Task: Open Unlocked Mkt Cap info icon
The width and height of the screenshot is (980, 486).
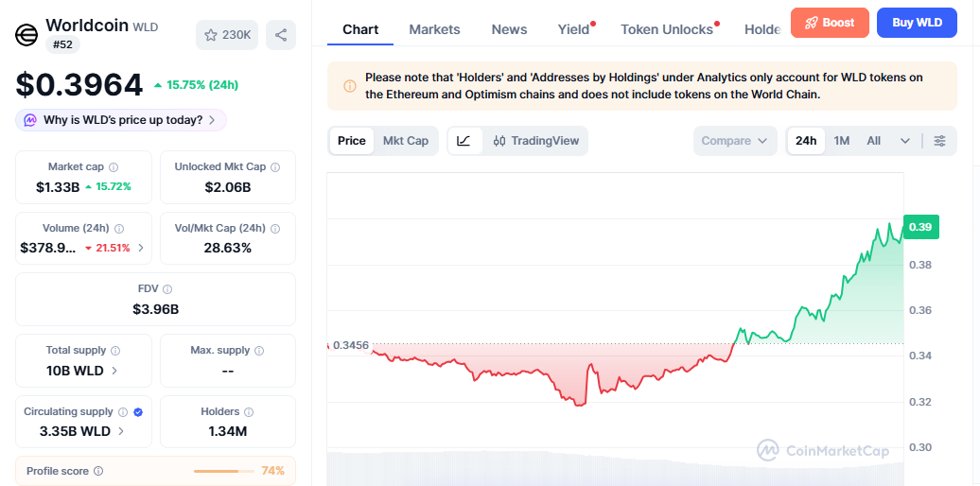Action: 275,167
